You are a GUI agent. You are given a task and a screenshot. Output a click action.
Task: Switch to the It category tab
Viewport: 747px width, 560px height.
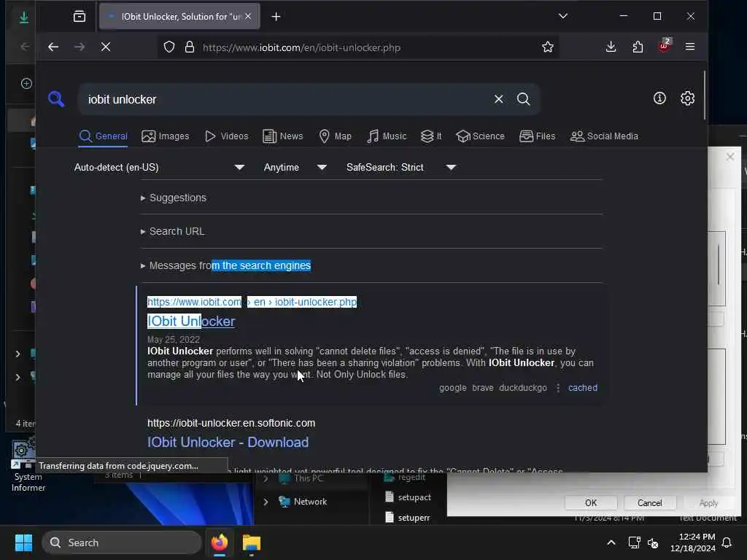[431, 136]
